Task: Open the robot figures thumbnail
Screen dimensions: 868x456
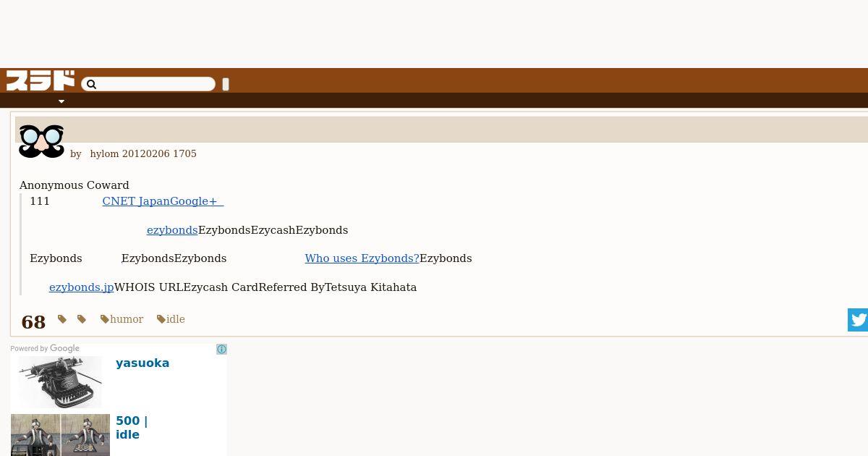Action: [60, 435]
